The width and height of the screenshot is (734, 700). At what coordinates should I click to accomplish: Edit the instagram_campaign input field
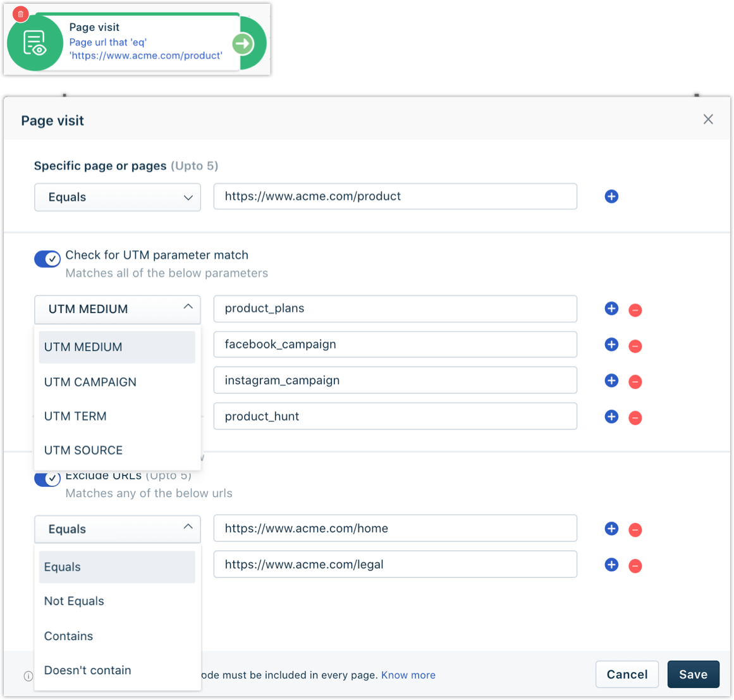coord(395,380)
